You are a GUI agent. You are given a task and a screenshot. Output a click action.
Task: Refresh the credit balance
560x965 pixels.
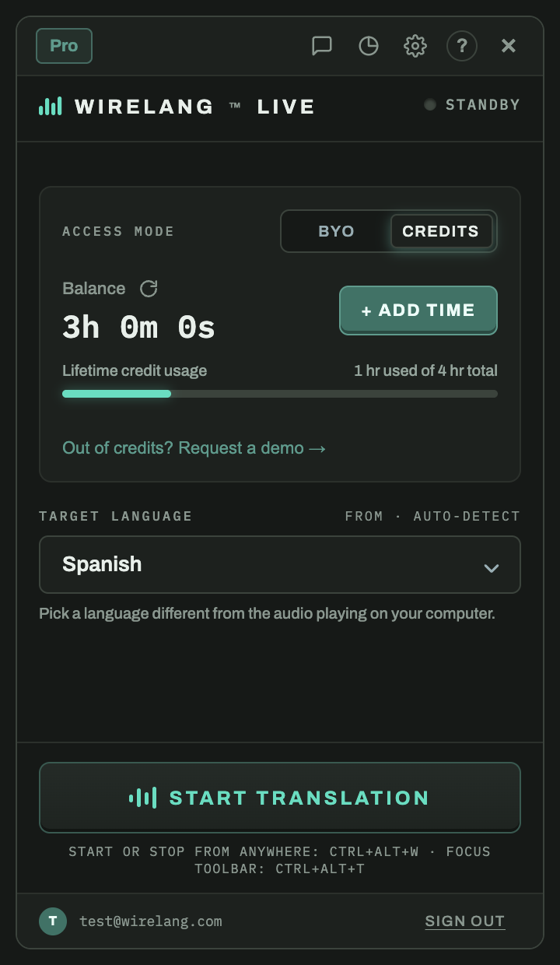149,289
